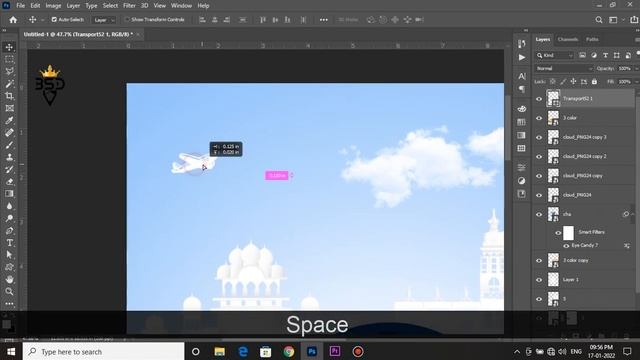Viewport: 640px width, 360px height.
Task: Enable Show Transform Controls checkbox
Action: coord(127,19)
